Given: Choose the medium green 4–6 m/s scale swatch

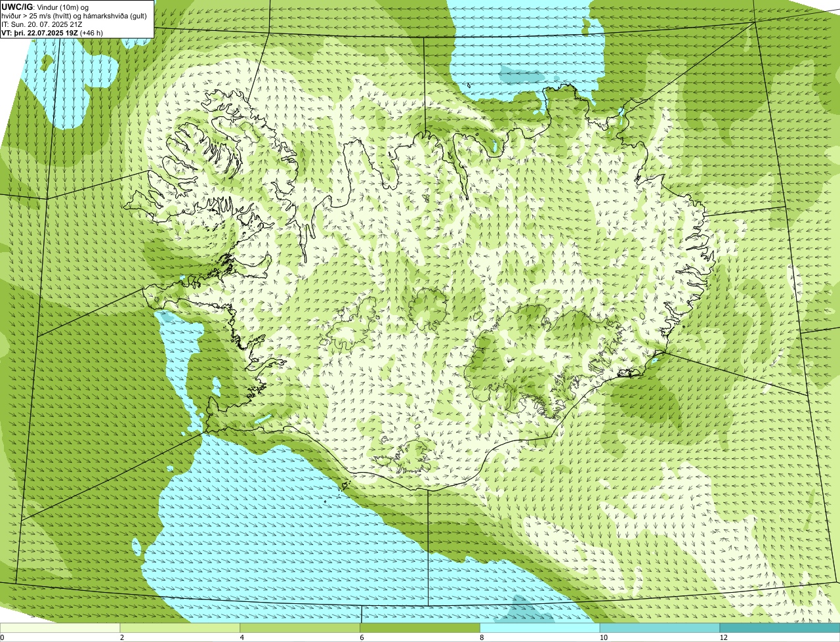Looking at the screenshot, I should pos(301,628).
